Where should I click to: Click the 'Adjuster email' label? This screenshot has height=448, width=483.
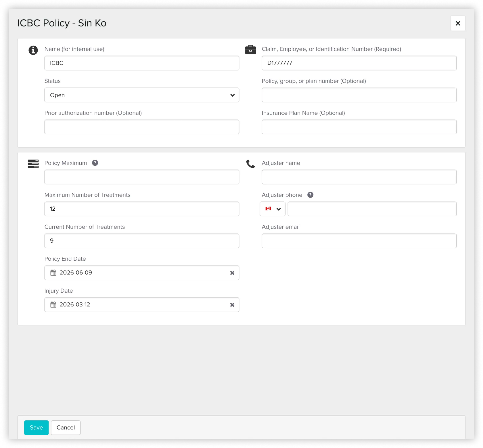[281, 227]
